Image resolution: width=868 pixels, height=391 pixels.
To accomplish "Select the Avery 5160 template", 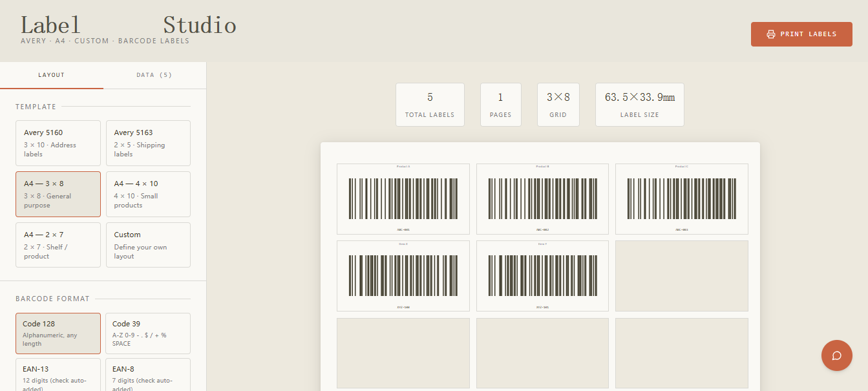I will tap(58, 143).
